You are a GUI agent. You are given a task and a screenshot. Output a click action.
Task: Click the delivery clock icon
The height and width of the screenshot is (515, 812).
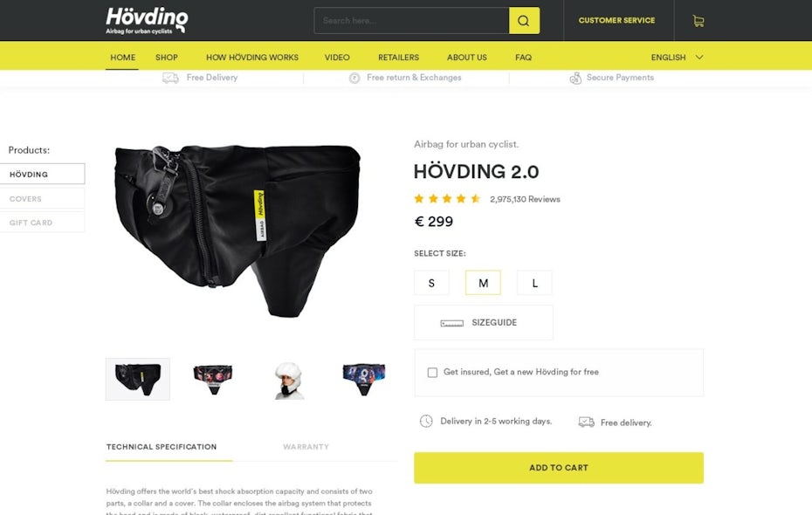point(426,422)
